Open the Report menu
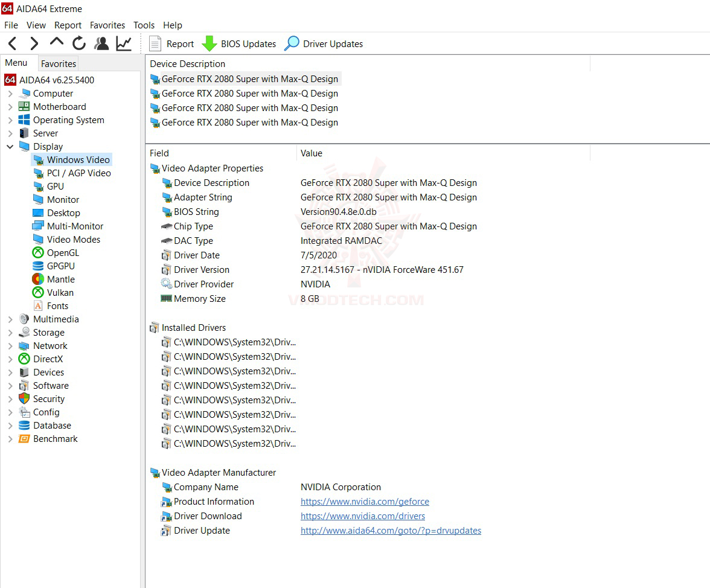Image resolution: width=710 pixels, height=588 pixels. coord(68,25)
